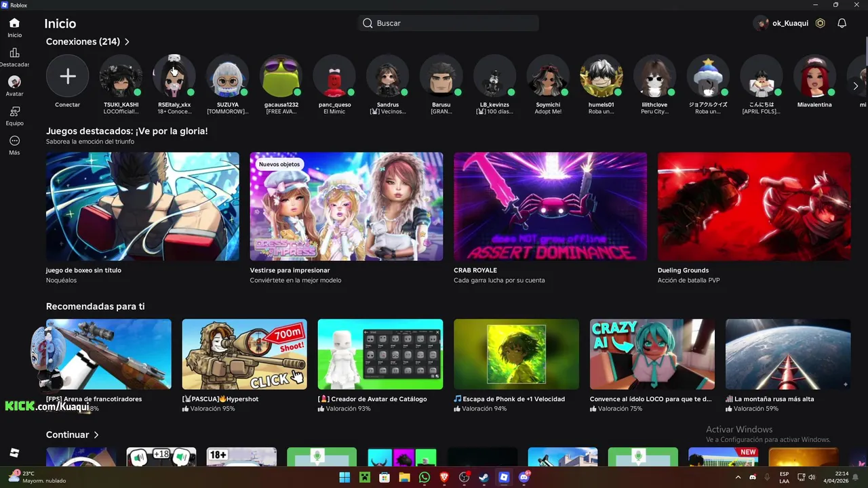Click the Buscar search field

[449, 23]
